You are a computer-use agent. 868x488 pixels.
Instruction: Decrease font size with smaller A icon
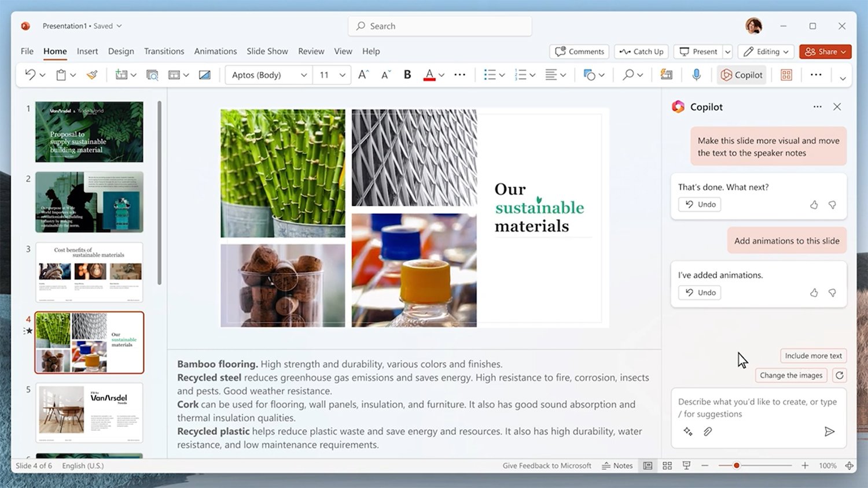point(386,75)
